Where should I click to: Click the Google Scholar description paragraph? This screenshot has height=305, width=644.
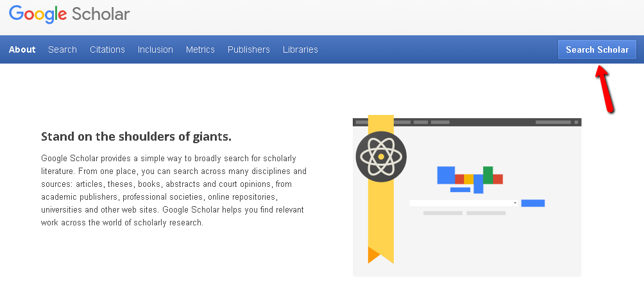[x=173, y=190]
